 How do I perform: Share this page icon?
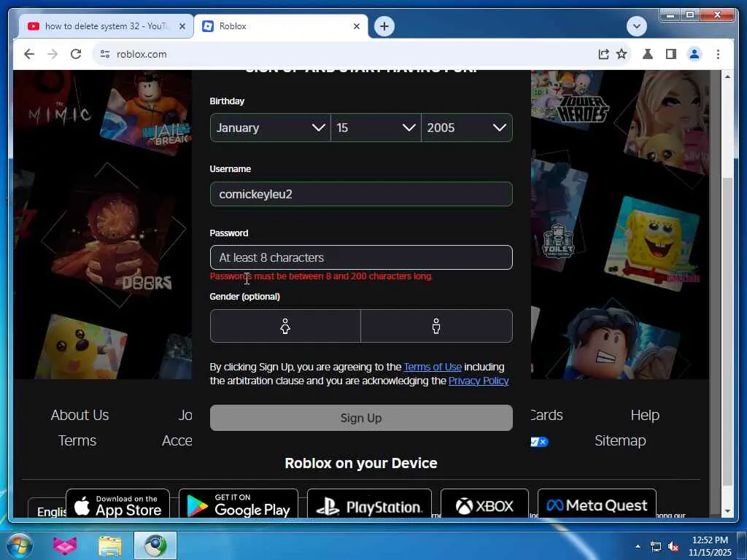pos(603,54)
